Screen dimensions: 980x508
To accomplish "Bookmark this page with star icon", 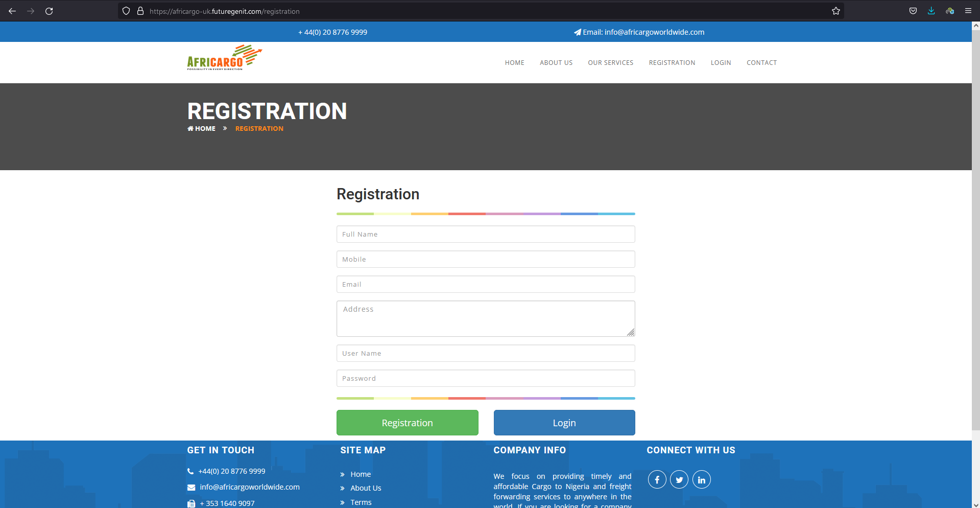I will point(835,11).
